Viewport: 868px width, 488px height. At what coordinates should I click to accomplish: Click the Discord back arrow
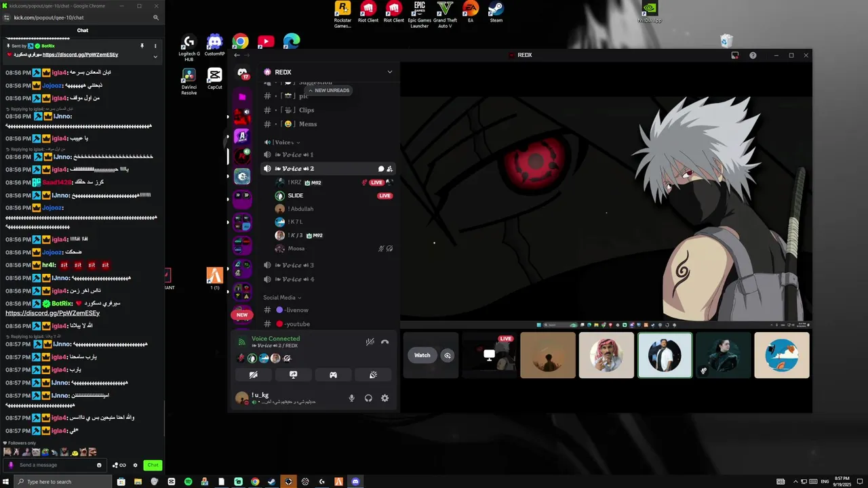(x=237, y=56)
